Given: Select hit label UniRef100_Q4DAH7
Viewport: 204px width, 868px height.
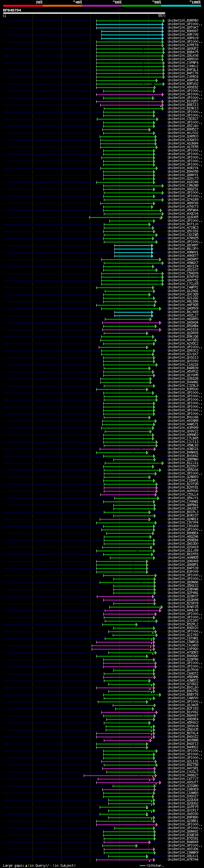Looking at the screenshot, I should pos(183,259).
